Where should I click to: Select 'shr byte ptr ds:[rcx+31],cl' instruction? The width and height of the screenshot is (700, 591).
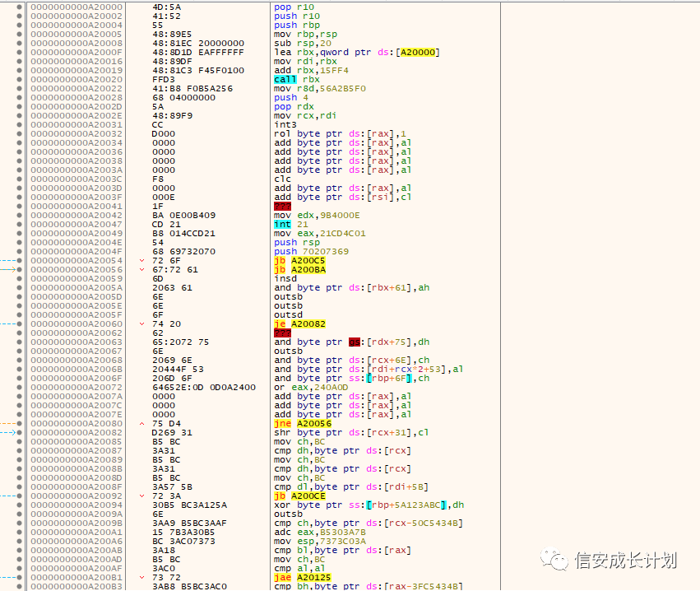click(x=351, y=432)
